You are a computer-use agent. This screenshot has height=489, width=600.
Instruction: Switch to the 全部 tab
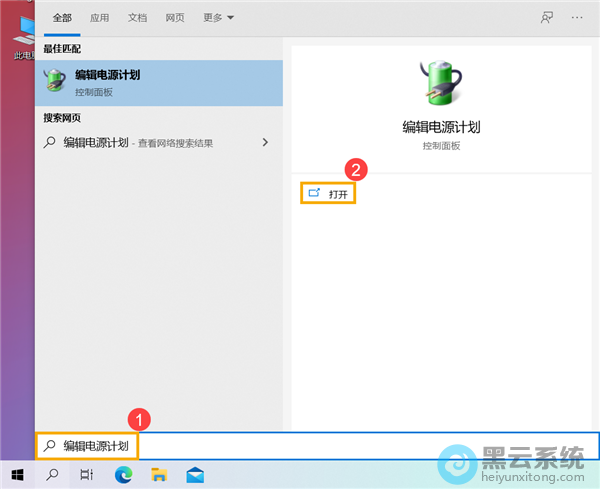pyautogui.click(x=62, y=18)
